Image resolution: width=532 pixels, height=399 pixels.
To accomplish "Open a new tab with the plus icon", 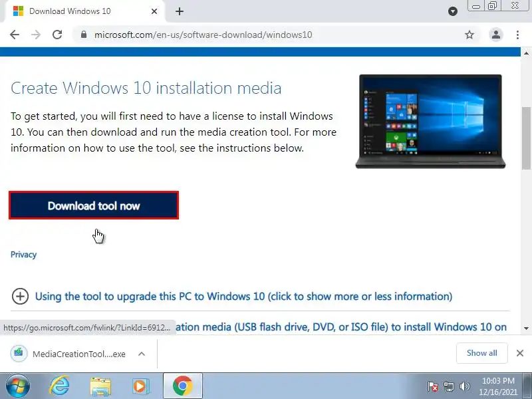I will 180,11.
